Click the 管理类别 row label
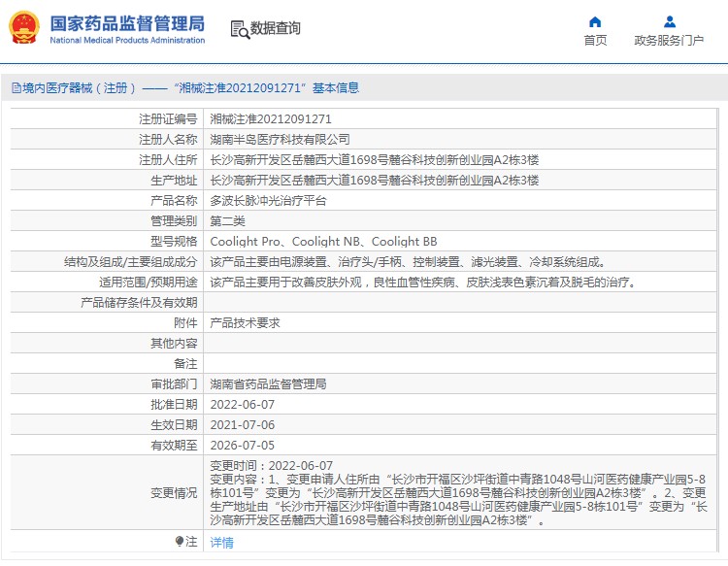 pos(174,221)
